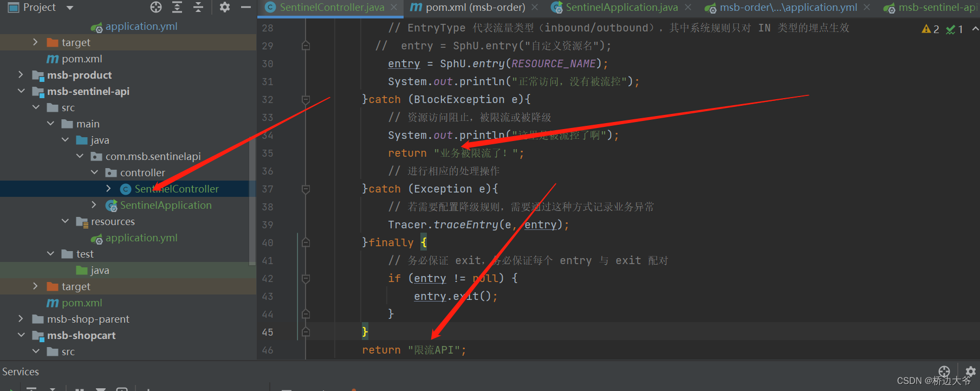Collapse the com.msb.sentinelapi package
The width and height of the screenshot is (980, 391).
pyautogui.click(x=79, y=156)
